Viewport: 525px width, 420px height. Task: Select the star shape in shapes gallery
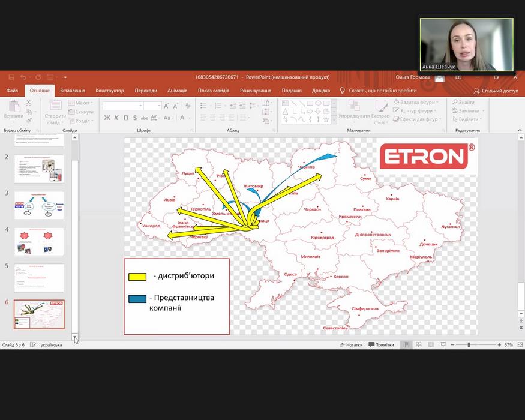(x=326, y=119)
